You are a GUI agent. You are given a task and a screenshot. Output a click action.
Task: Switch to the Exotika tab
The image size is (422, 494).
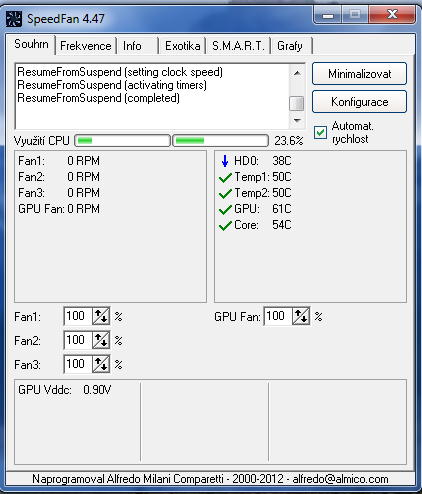click(183, 46)
